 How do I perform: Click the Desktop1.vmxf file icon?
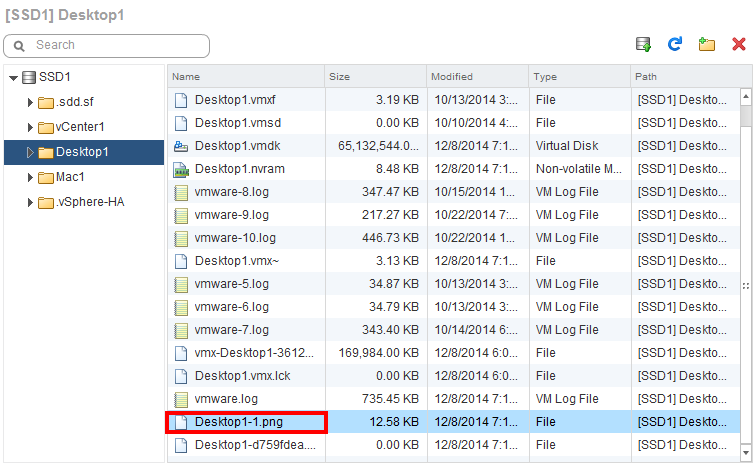coord(181,100)
